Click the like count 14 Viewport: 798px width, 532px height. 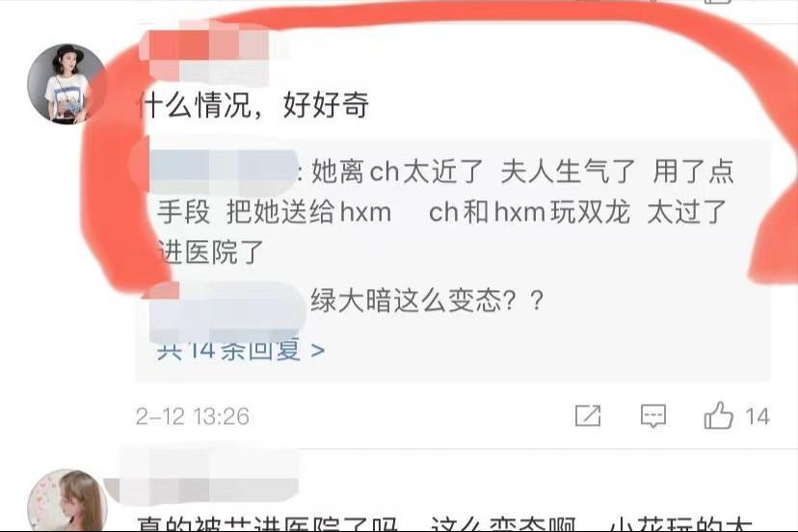pyautogui.click(x=758, y=416)
